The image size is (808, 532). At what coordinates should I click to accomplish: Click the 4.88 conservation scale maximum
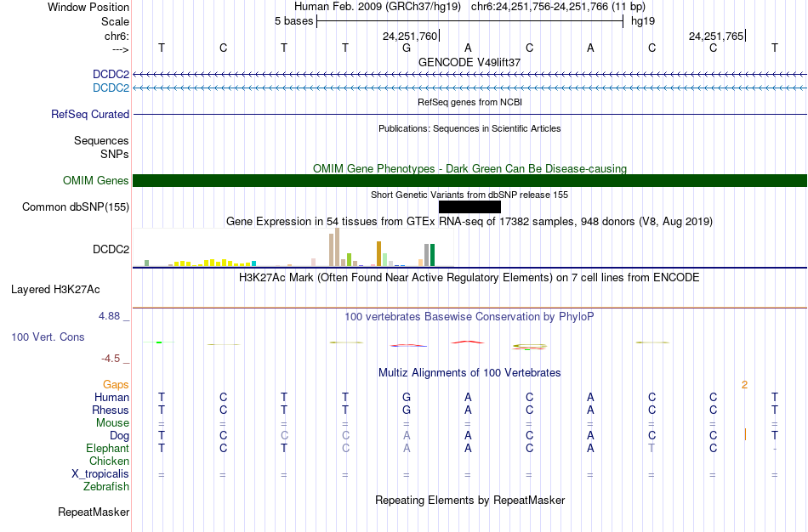coord(110,315)
